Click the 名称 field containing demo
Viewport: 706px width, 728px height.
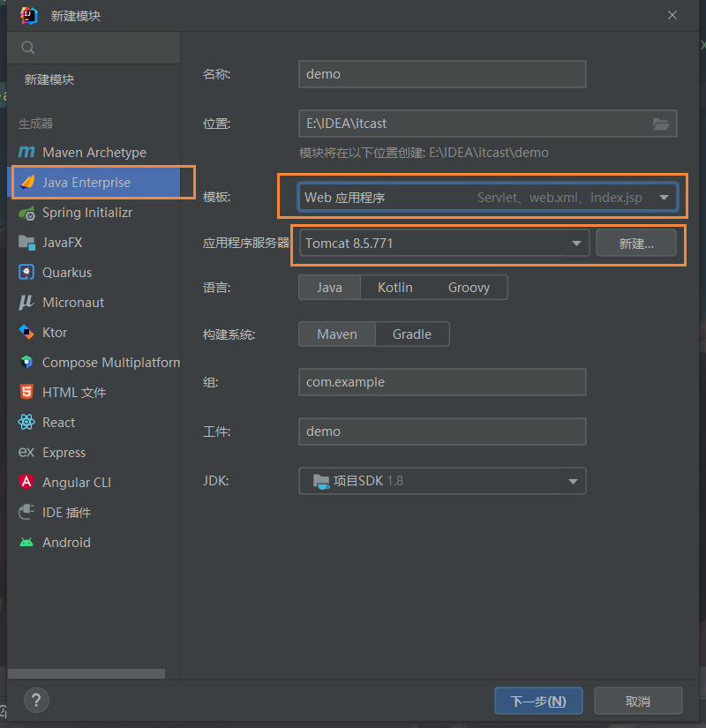click(442, 74)
